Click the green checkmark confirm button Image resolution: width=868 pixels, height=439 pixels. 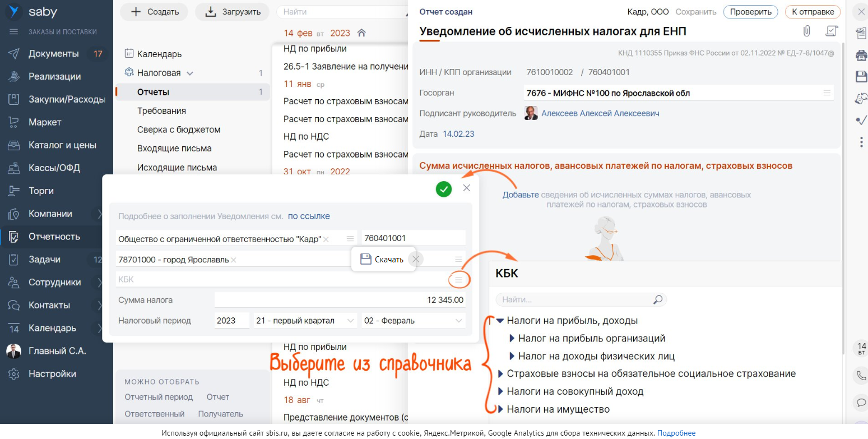click(443, 189)
